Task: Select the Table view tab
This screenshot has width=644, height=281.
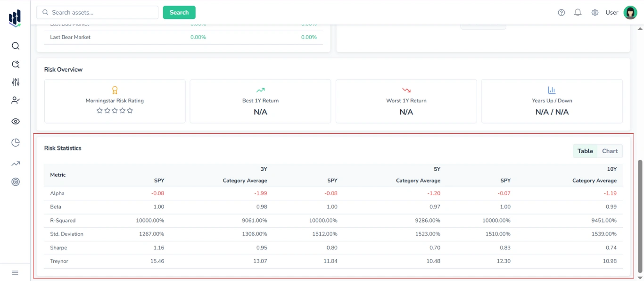Action: [x=585, y=151]
